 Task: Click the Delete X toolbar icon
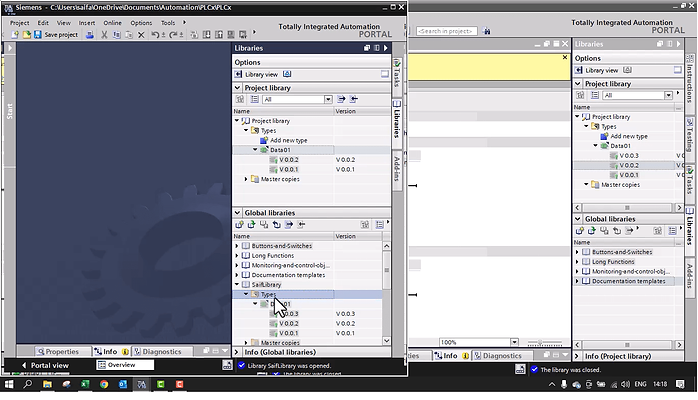(x=141, y=35)
